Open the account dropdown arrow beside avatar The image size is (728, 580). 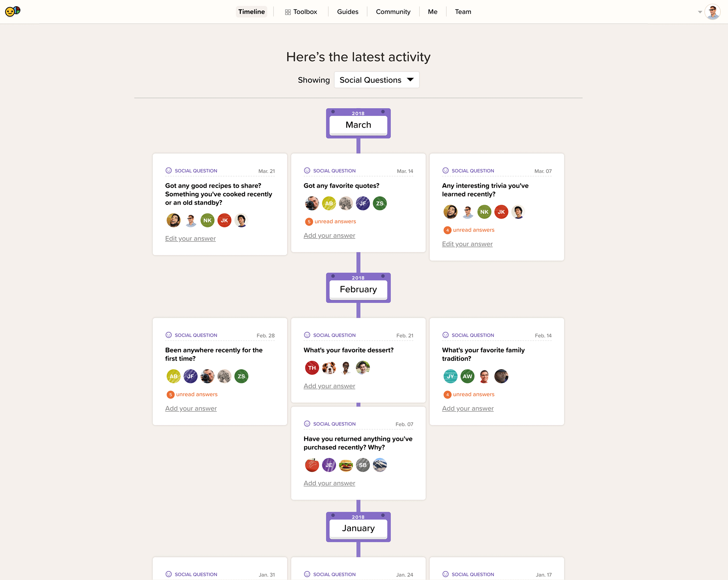pyautogui.click(x=699, y=11)
